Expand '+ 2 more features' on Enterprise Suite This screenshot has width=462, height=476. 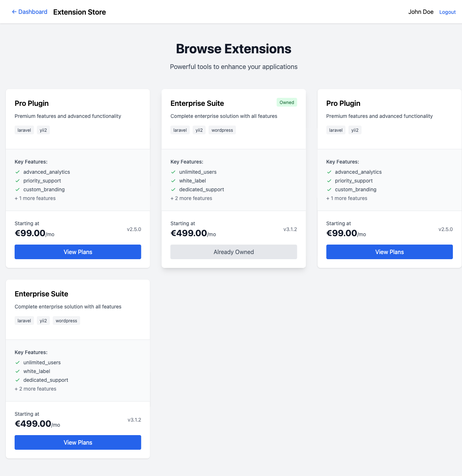tap(191, 198)
